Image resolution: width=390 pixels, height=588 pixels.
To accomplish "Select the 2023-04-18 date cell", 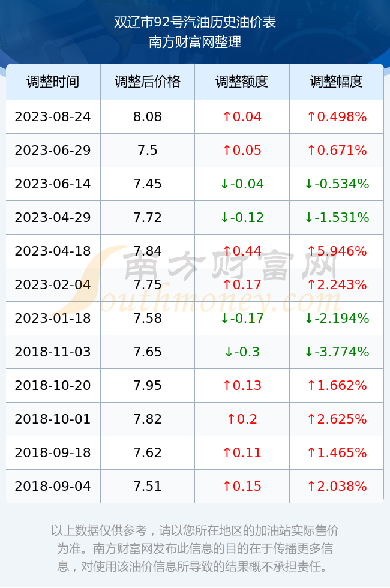I will (53, 251).
